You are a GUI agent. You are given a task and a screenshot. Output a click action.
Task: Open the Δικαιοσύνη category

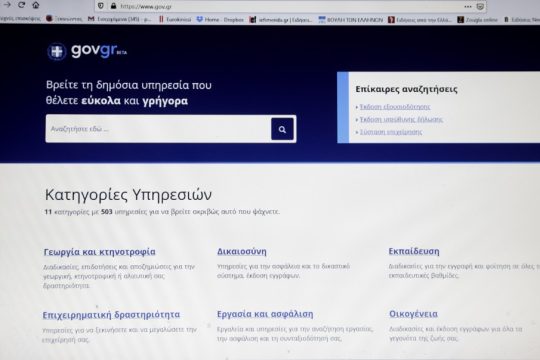[x=242, y=251]
